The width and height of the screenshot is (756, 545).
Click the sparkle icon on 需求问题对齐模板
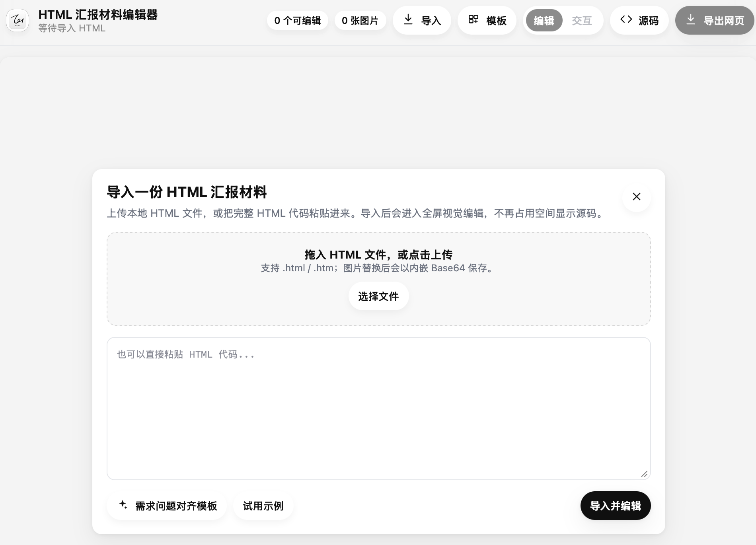[x=123, y=505]
